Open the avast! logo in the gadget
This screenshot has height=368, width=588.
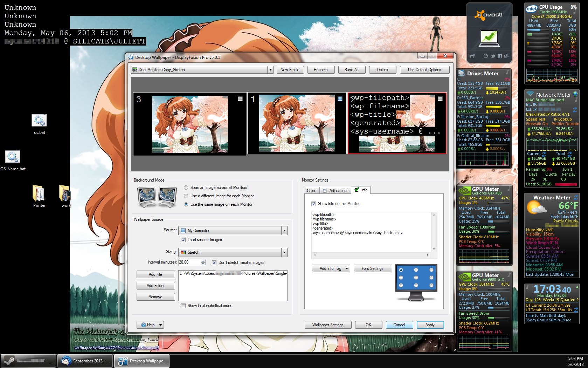[489, 15]
